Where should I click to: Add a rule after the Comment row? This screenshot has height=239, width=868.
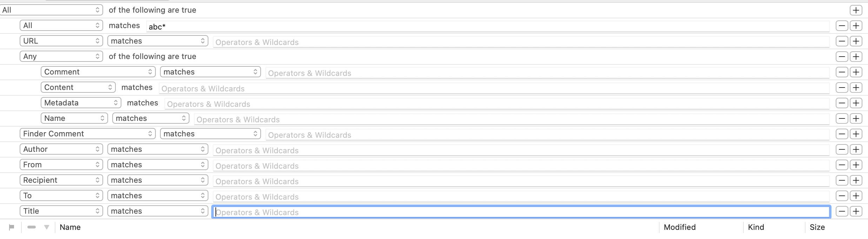pyautogui.click(x=856, y=72)
